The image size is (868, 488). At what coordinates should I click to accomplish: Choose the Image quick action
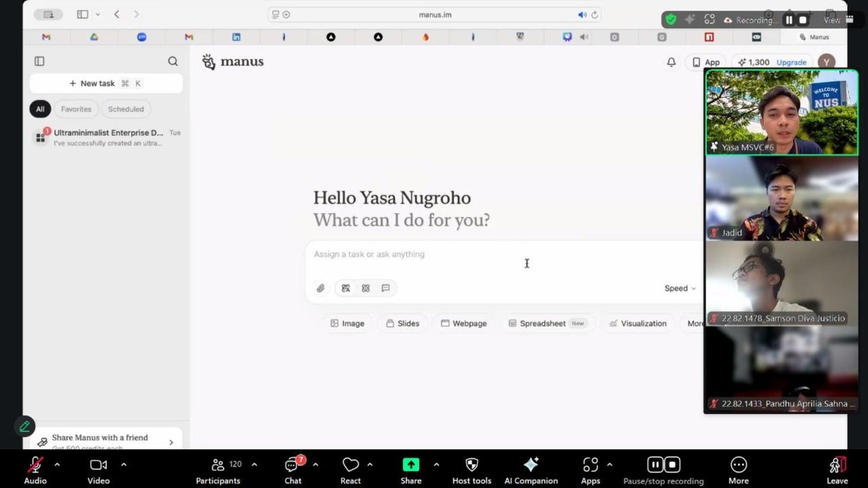click(347, 323)
